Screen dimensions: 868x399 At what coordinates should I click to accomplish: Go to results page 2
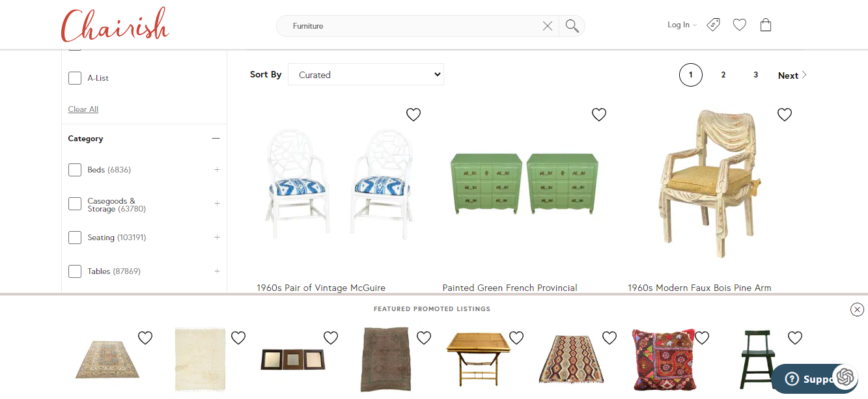tap(723, 75)
